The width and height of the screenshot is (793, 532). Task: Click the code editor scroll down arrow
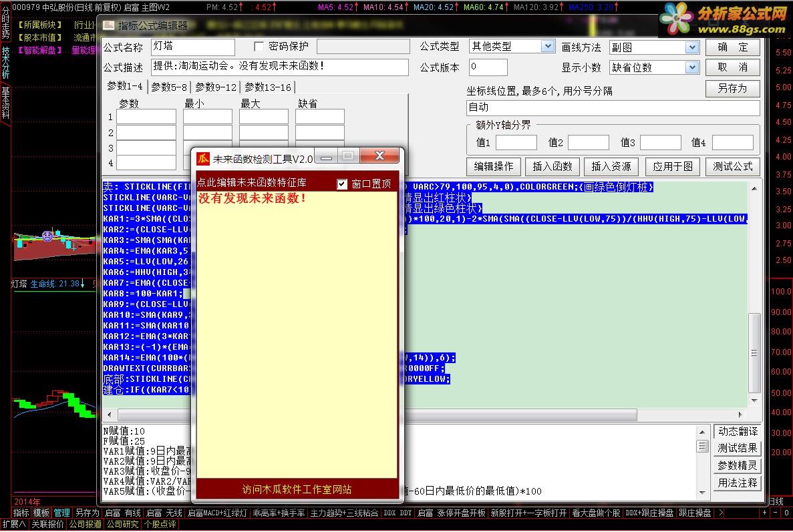click(754, 401)
